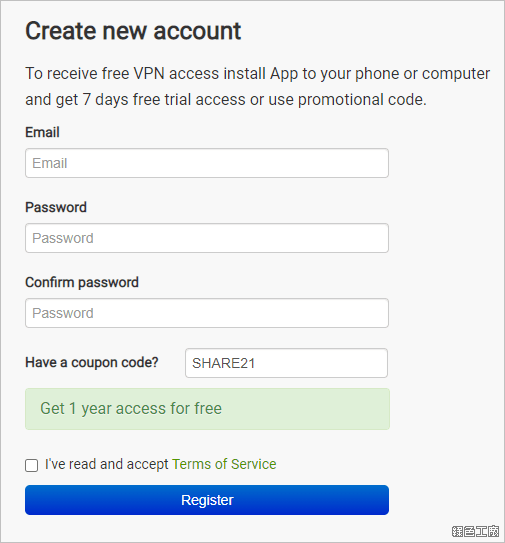Image resolution: width=505 pixels, height=543 pixels.
Task: Click the '7 days free trial' description line
Action: tap(226, 100)
